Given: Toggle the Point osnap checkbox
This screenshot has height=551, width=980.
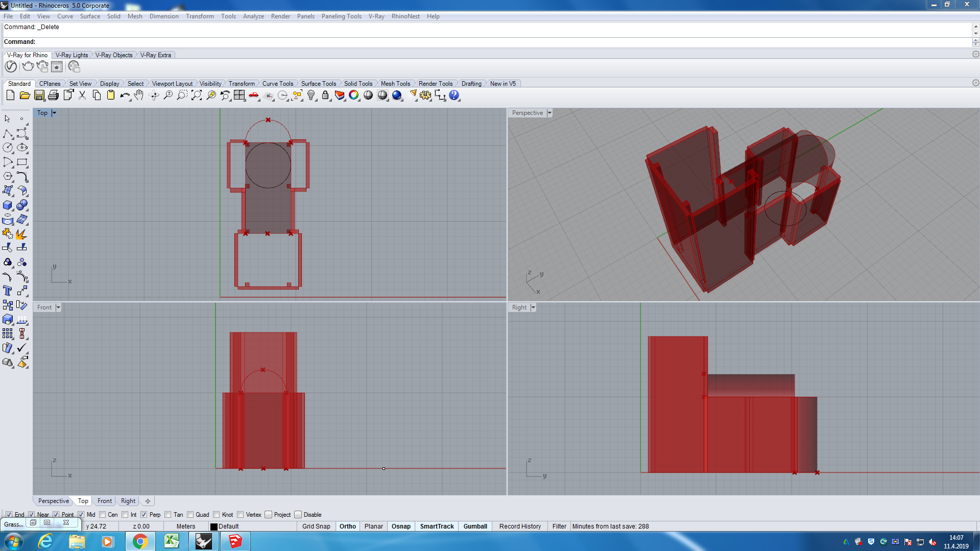Looking at the screenshot, I should (56, 515).
